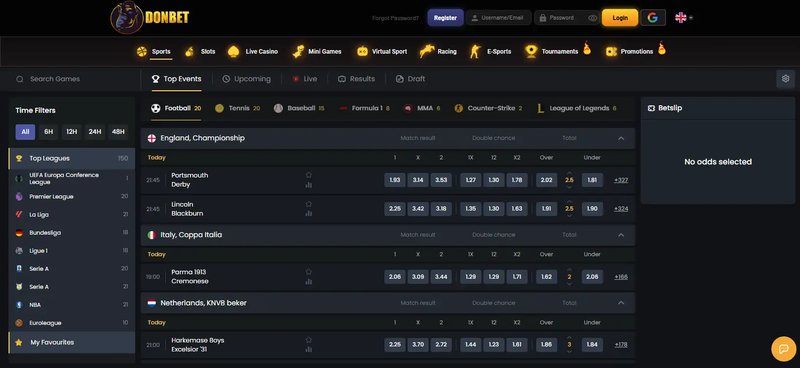This screenshot has height=368, width=800.
Task: Click Forgot Password link
Action: (395, 18)
